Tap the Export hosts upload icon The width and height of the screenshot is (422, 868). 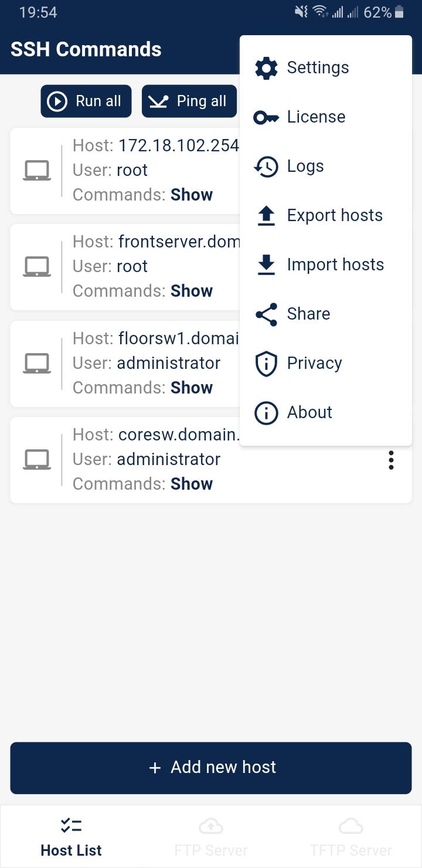[266, 216]
